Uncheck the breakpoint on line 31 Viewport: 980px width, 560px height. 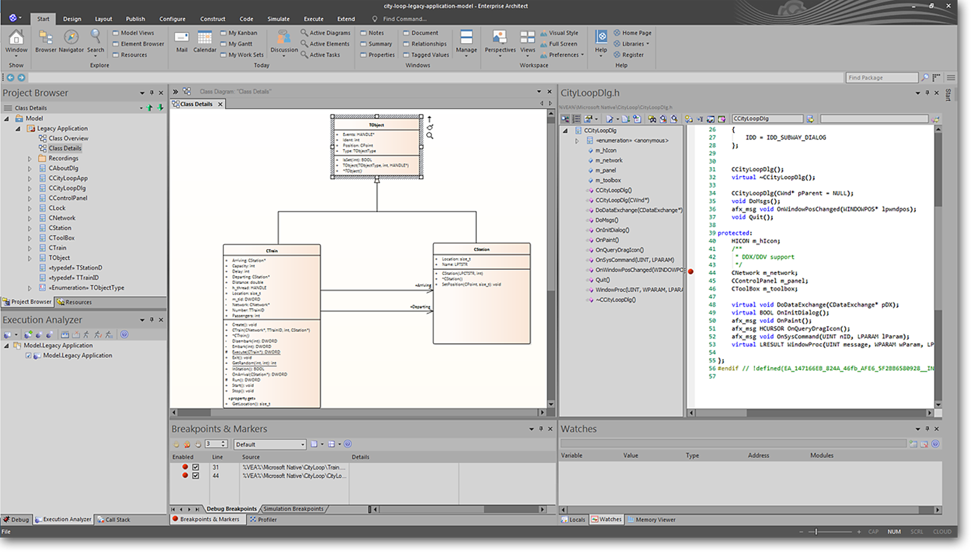(x=196, y=467)
